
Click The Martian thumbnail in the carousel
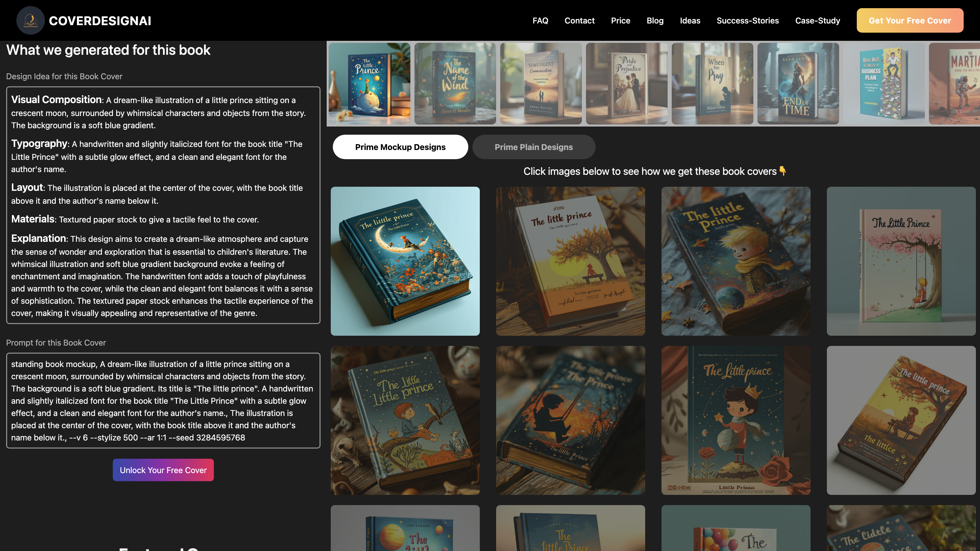(965, 84)
